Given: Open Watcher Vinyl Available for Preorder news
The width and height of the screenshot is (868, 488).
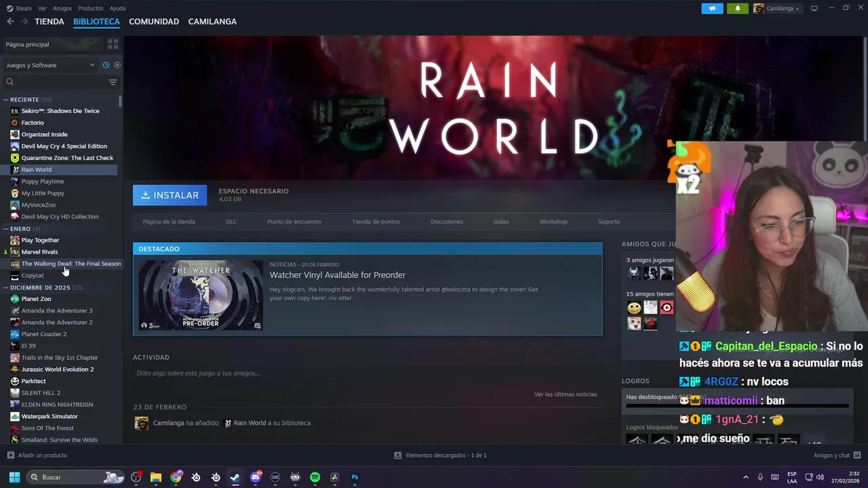Looking at the screenshot, I should pos(338,275).
